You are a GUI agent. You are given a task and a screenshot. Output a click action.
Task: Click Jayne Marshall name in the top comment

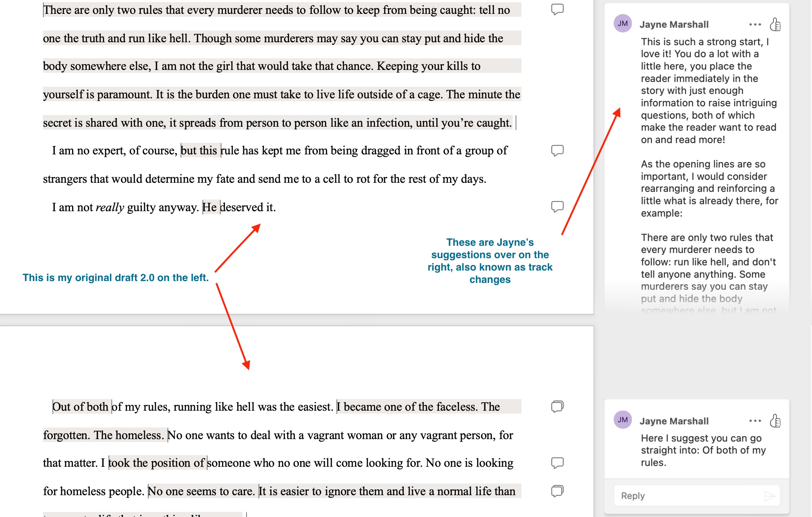click(x=674, y=24)
